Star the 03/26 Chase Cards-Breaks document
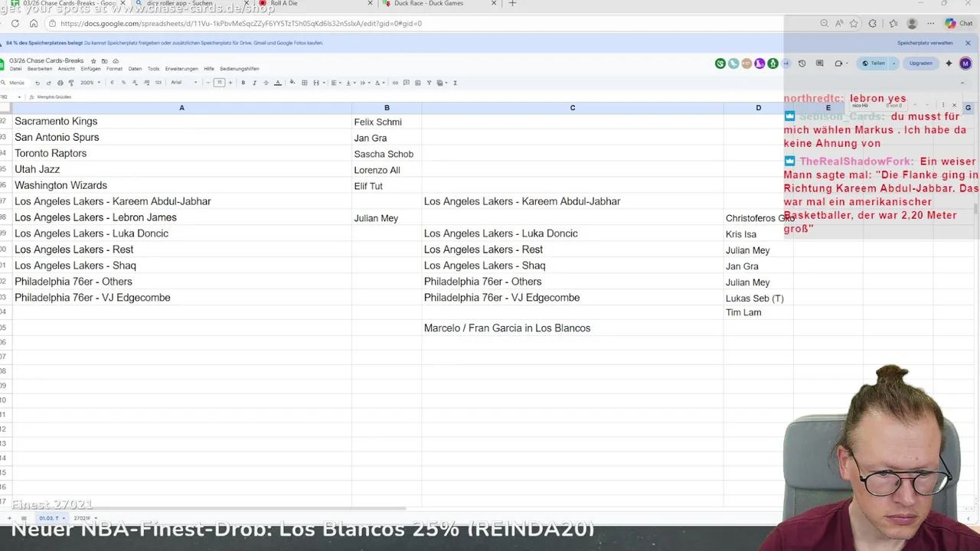 click(x=93, y=61)
